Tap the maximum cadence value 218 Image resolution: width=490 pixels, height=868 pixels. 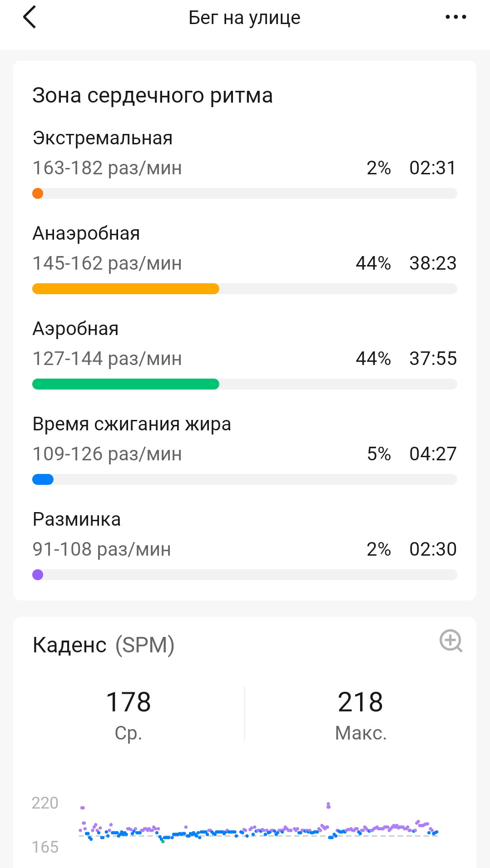pos(361,702)
